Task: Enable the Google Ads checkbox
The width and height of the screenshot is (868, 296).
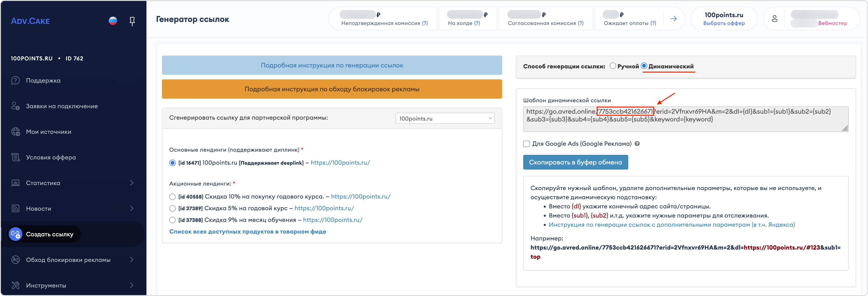Action: click(x=526, y=144)
